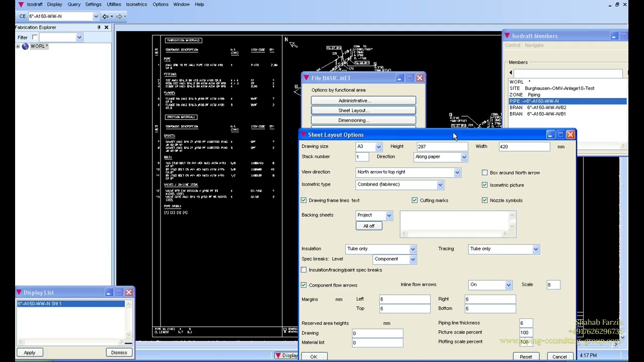Pin the Fabrication Explorer panel
644x362 pixels.
point(99,27)
